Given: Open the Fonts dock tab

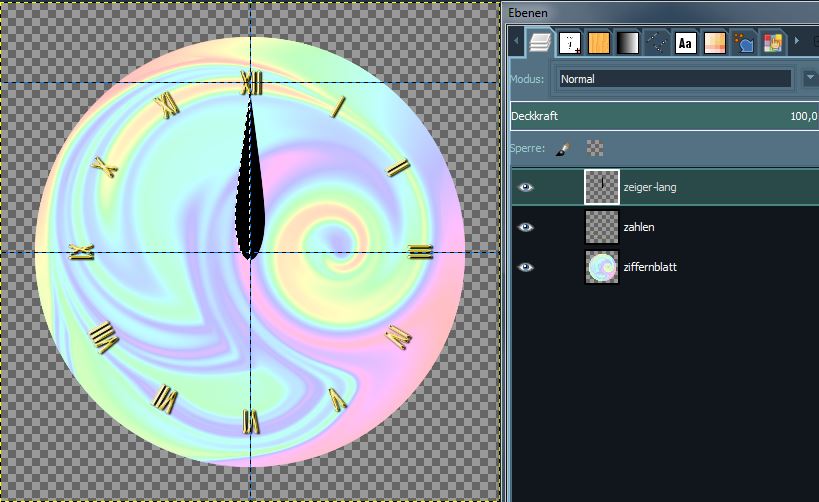Looking at the screenshot, I should click(686, 43).
